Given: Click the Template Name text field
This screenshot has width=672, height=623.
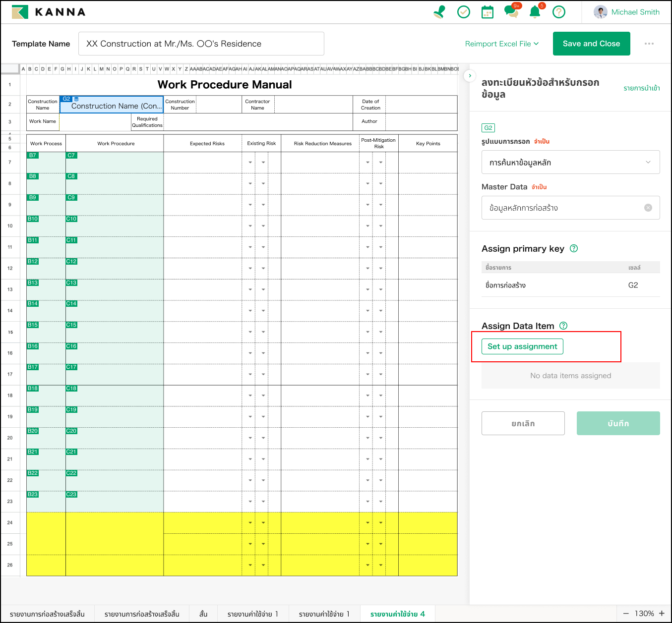Looking at the screenshot, I should 201,44.
